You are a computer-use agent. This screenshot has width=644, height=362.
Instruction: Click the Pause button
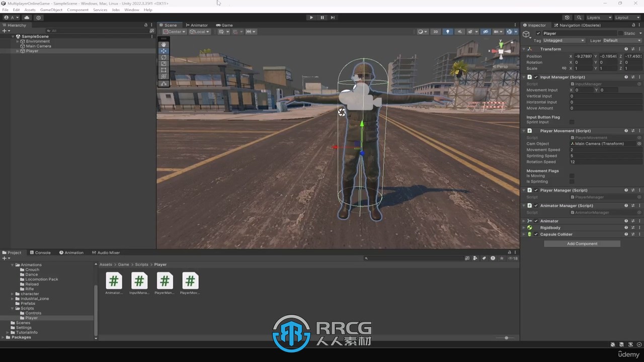322,18
